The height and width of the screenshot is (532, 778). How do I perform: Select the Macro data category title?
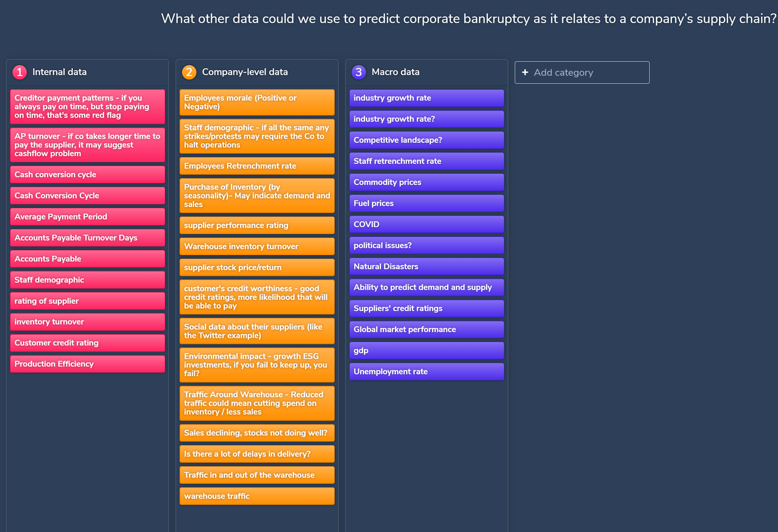(x=395, y=72)
